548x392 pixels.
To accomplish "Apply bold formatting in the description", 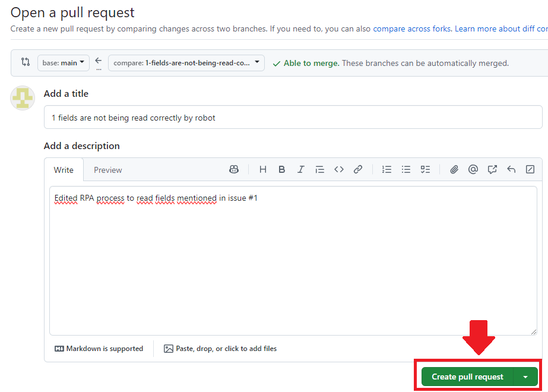I will [x=282, y=169].
